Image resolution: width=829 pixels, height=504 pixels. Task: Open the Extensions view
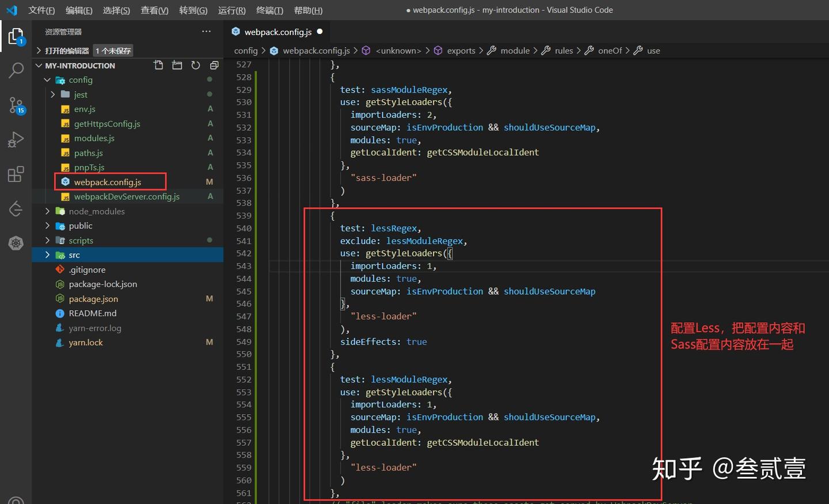click(x=16, y=174)
